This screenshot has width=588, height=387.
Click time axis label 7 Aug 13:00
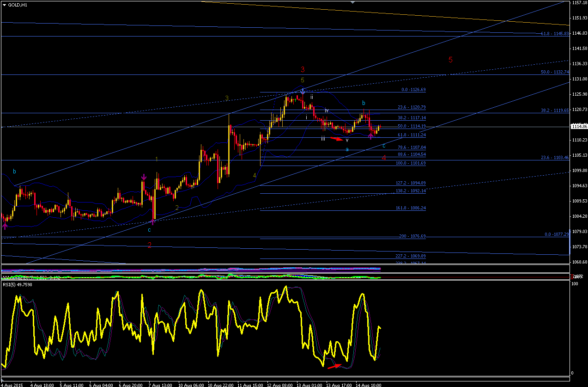159,384
